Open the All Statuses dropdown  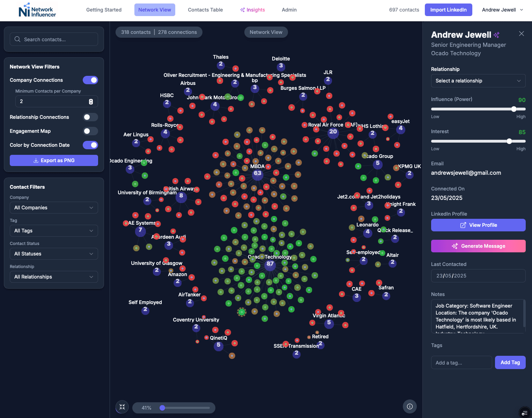54,254
